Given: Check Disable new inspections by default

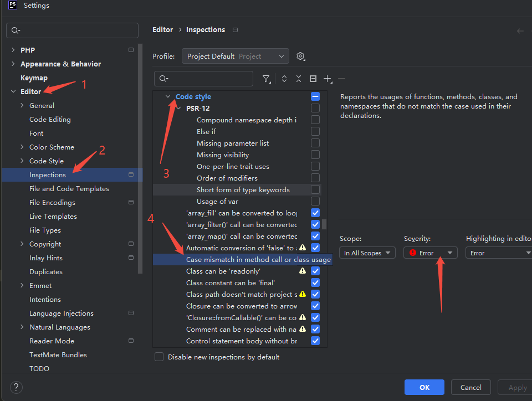Looking at the screenshot, I should coord(159,357).
